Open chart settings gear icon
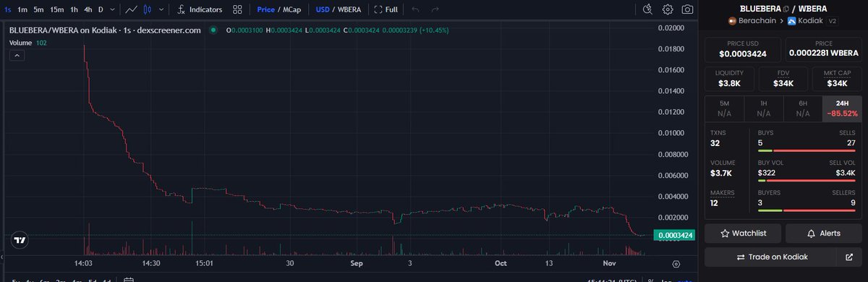 pos(668,9)
